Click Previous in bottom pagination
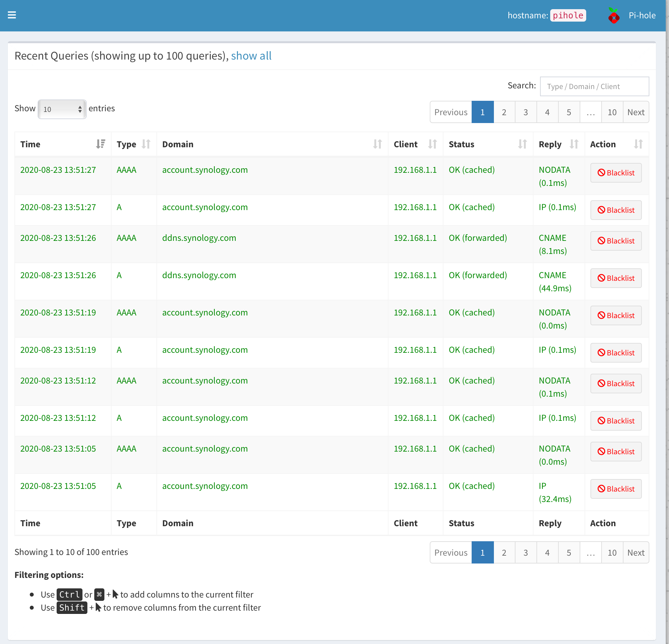 (x=451, y=552)
